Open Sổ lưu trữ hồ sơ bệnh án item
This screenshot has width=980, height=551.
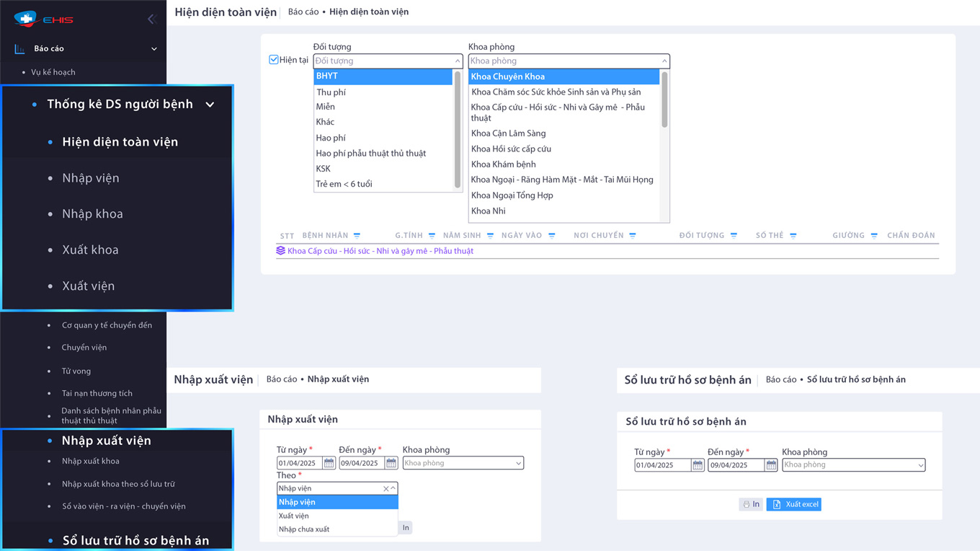[135, 541]
